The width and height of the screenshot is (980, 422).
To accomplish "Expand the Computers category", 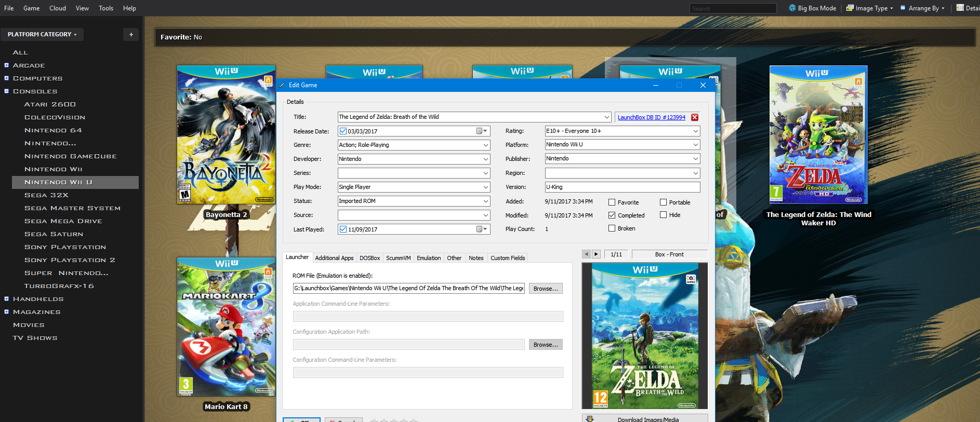I will click(x=7, y=78).
